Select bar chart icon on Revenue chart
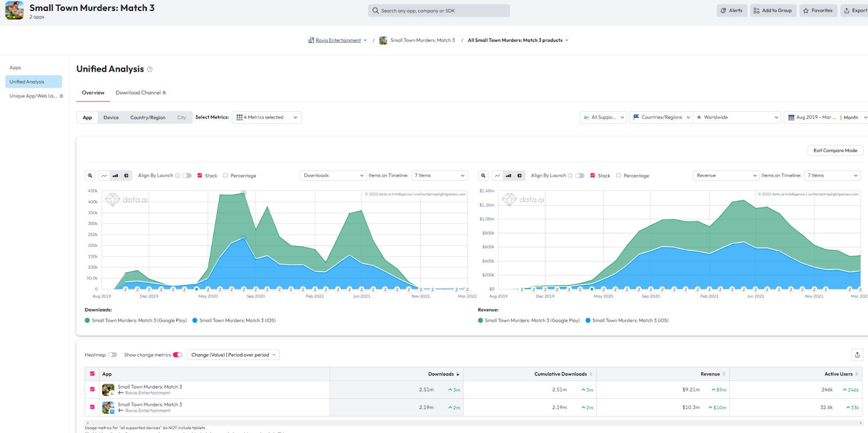The image size is (868, 433). click(508, 176)
